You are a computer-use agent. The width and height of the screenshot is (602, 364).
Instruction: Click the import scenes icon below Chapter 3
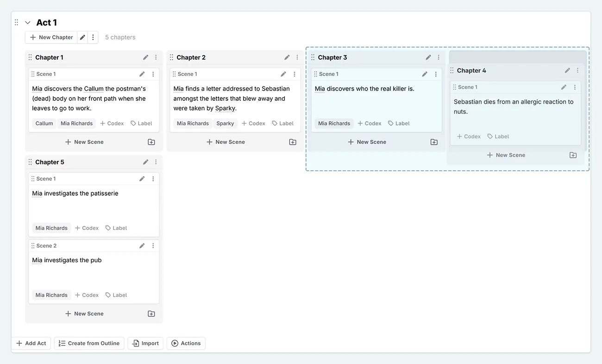(x=434, y=142)
